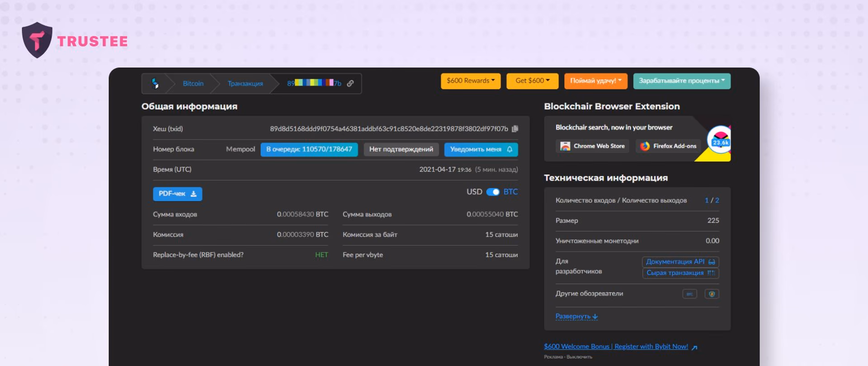Open the Документация API link
868x366 pixels.
pyautogui.click(x=680, y=262)
